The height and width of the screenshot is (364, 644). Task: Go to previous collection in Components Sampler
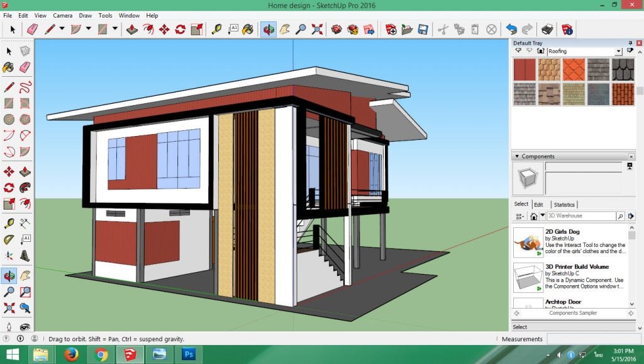point(517,313)
